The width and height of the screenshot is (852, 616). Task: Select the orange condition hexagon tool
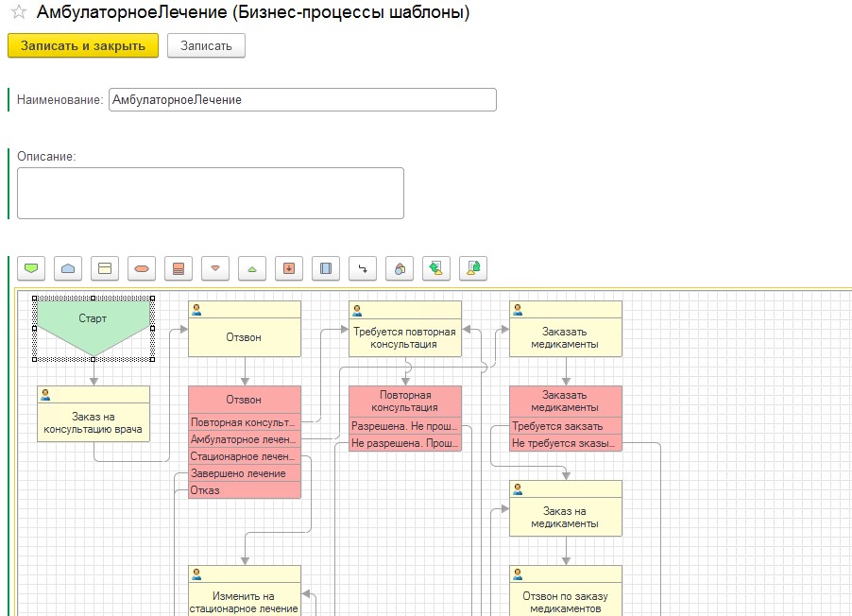pos(142,268)
